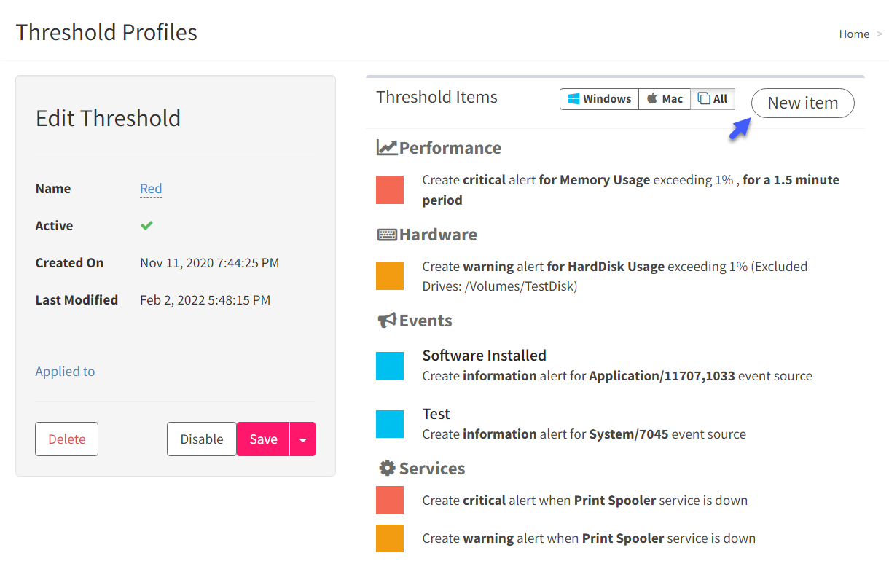Select orange swatch for warning Print Spooler alert
This screenshot has height=588, width=889.
[390, 538]
